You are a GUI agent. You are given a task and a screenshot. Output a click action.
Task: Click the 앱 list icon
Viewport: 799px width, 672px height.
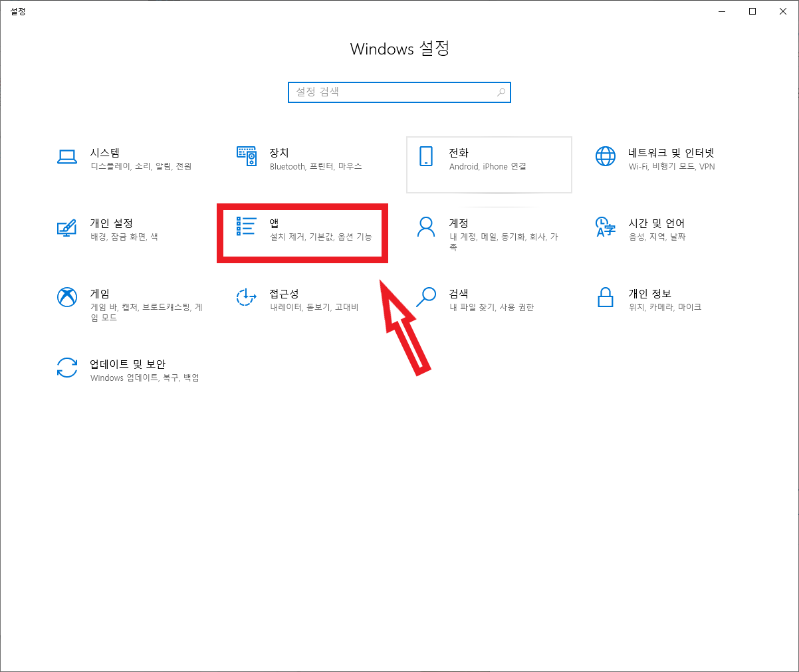coord(247,226)
